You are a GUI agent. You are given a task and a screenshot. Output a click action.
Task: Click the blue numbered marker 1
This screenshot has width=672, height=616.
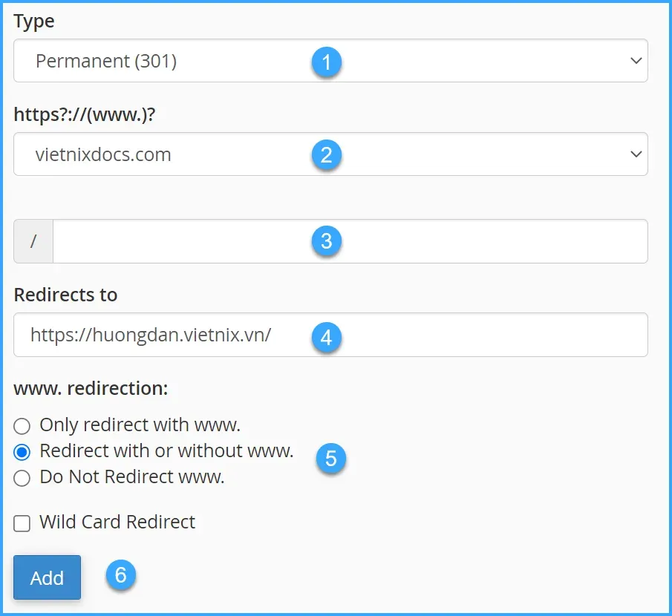point(327,63)
